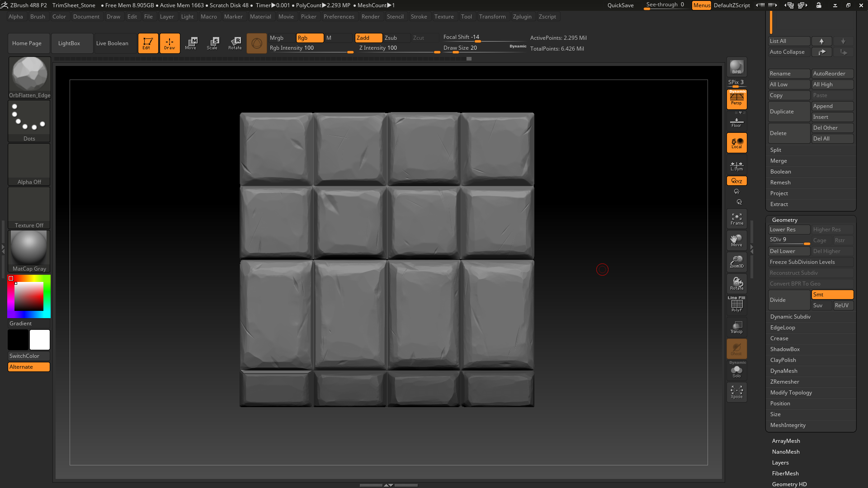Toggle Zsub sculpt mode
The width and height of the screenshot is (868, 488).
click(397, 38)
